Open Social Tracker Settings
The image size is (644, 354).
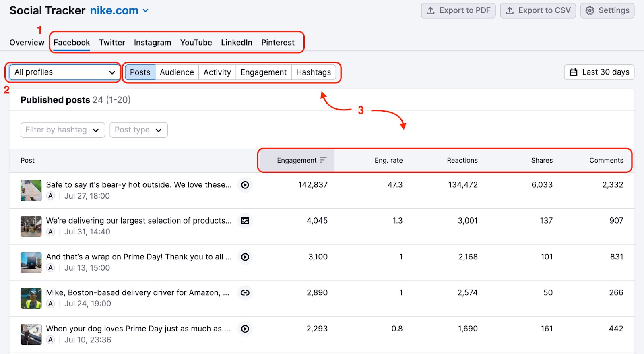coord(607,10)
